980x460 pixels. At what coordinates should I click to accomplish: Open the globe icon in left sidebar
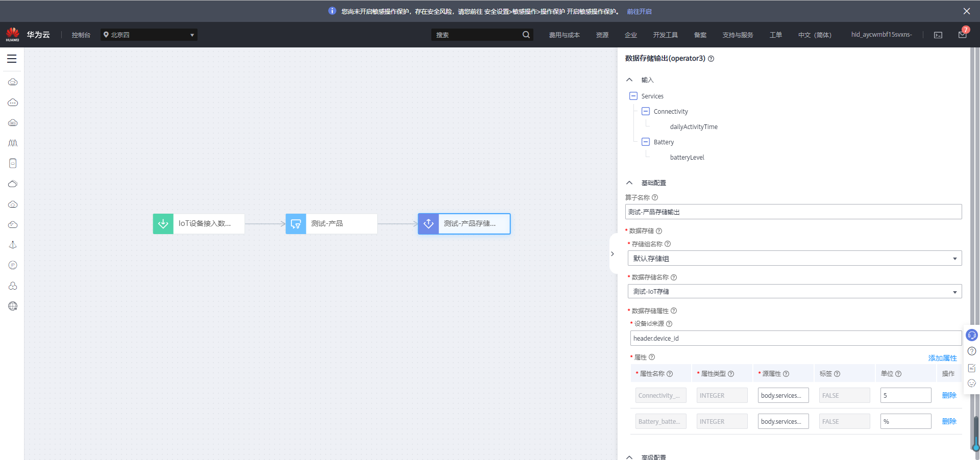pyautogui.click(x=13, y=306)
